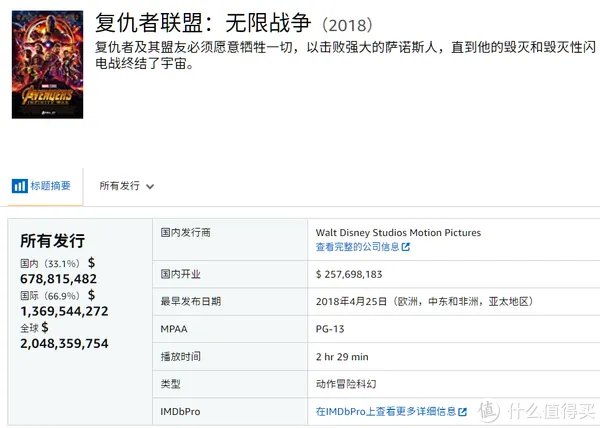Image resolution: width=600 pixels, height=428 pixels.
Task: Click Walt Disney Studios Motion Pictures
Action: [x=398, y=233]
